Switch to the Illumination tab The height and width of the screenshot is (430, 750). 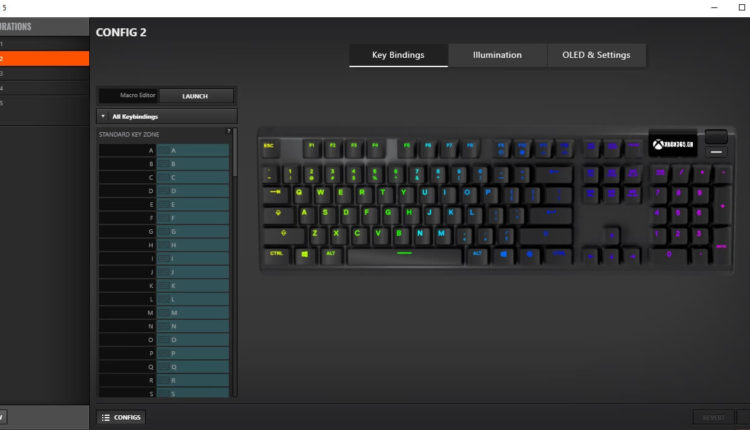[497, 55]
